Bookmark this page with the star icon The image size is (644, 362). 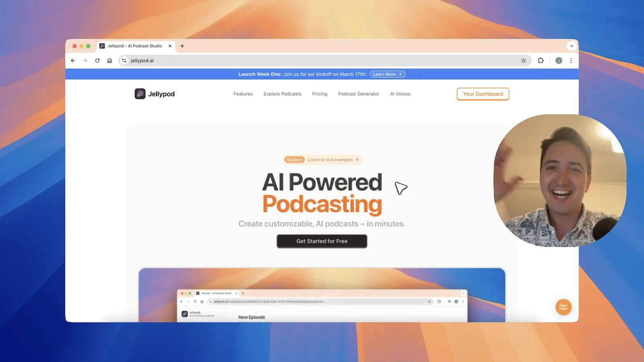(x=524, y=61)
